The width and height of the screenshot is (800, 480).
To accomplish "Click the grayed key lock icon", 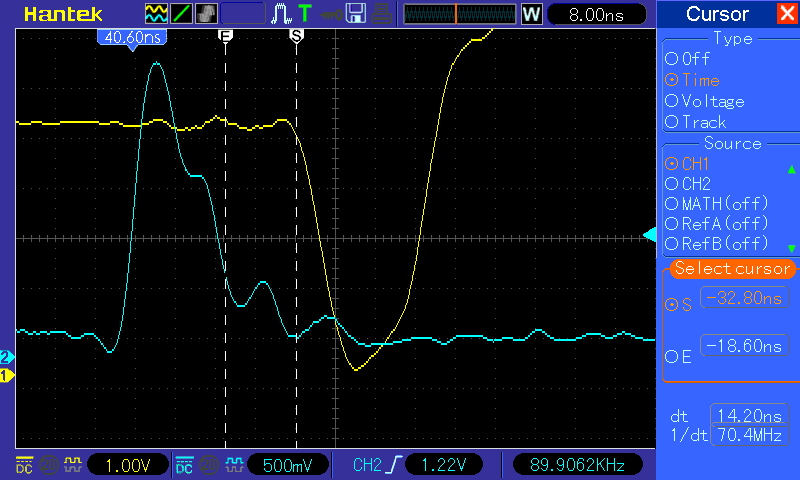I will (331, 15).
